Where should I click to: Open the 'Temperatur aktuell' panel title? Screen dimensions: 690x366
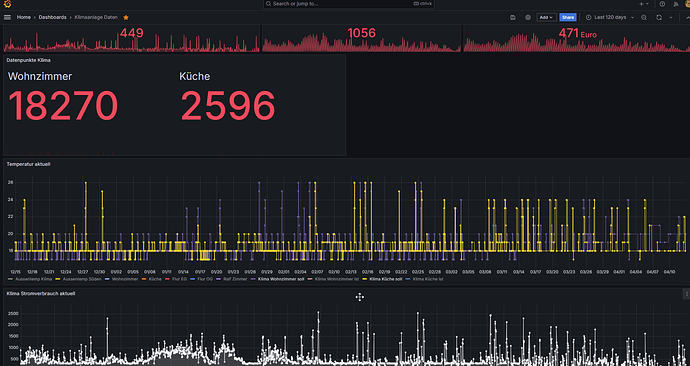(29, 164)
